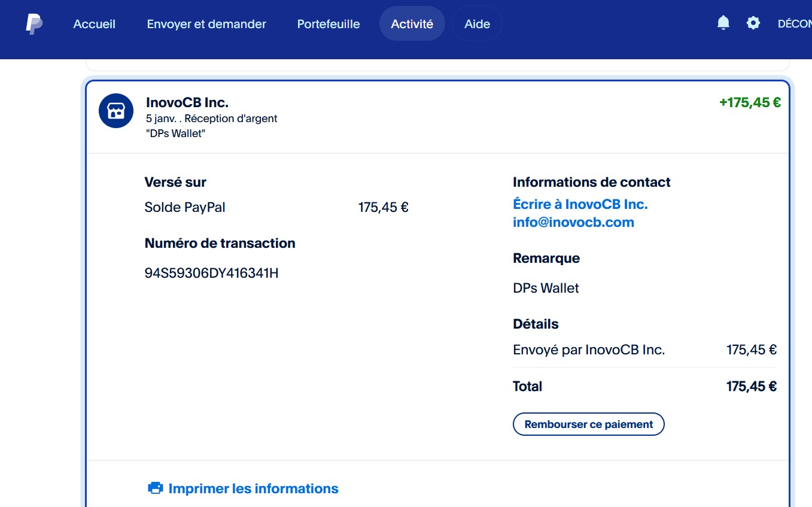Viewport: 812px width, 507px height.
Task: Click the 5 janv. Réception d'argent text
Action: tap(212, 119)
